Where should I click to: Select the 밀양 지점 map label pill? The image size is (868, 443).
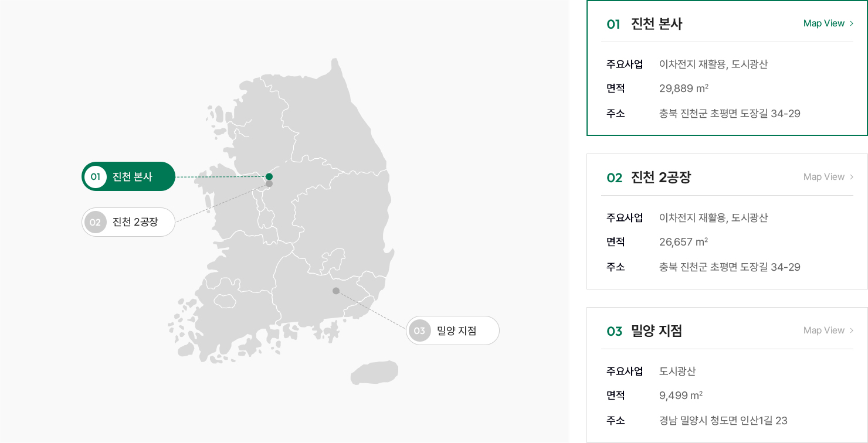pos(453,330)
